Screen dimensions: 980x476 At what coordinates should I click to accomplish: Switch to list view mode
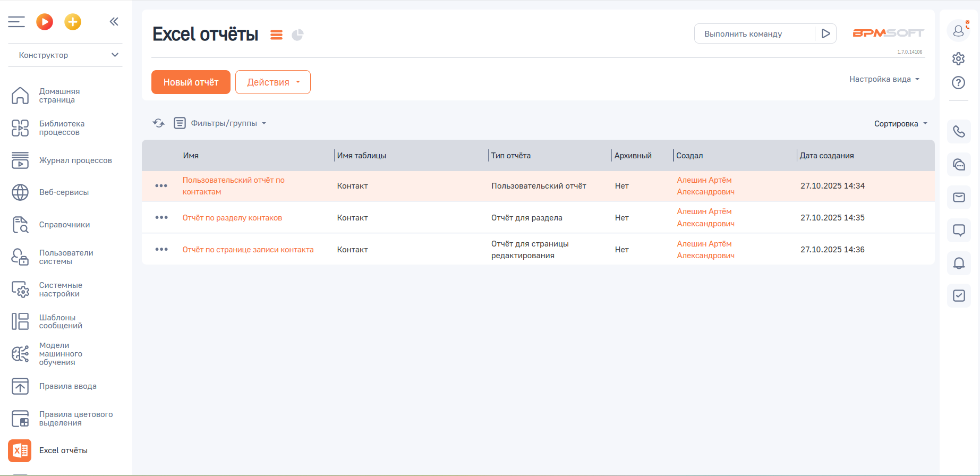276,35
